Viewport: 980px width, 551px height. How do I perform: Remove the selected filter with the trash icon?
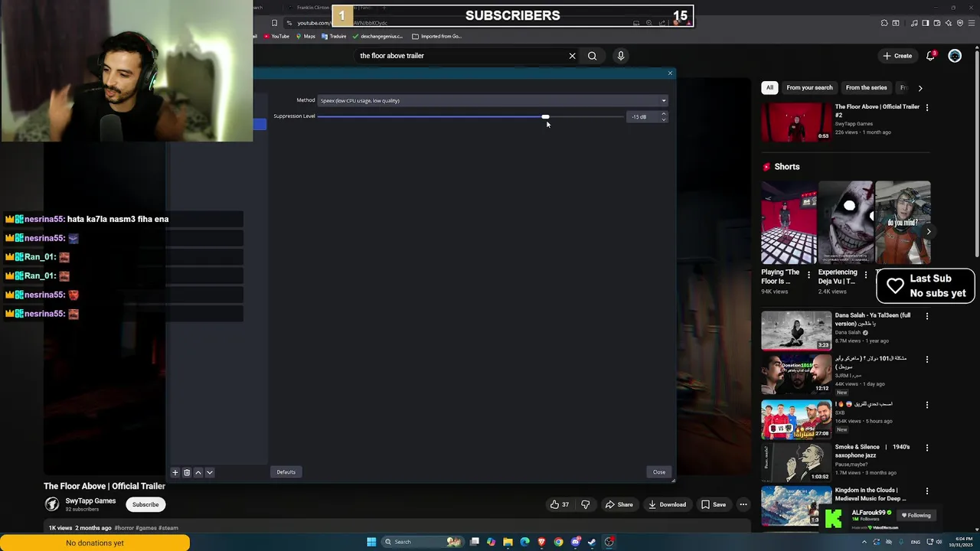[186, 473]
